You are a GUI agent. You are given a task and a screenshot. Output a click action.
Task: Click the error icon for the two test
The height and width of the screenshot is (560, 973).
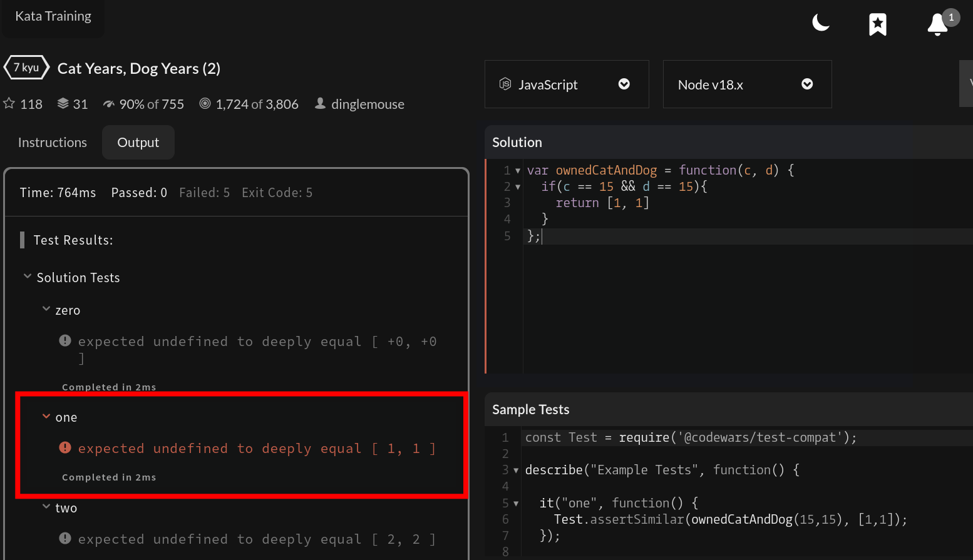tap(65, 538)
